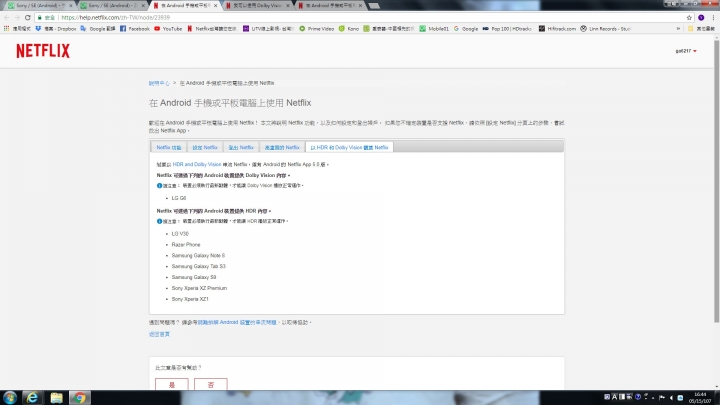Open the Windows Start menu
Image resolution: width=720 pixels, height=405 pixels.
point(10,398)
